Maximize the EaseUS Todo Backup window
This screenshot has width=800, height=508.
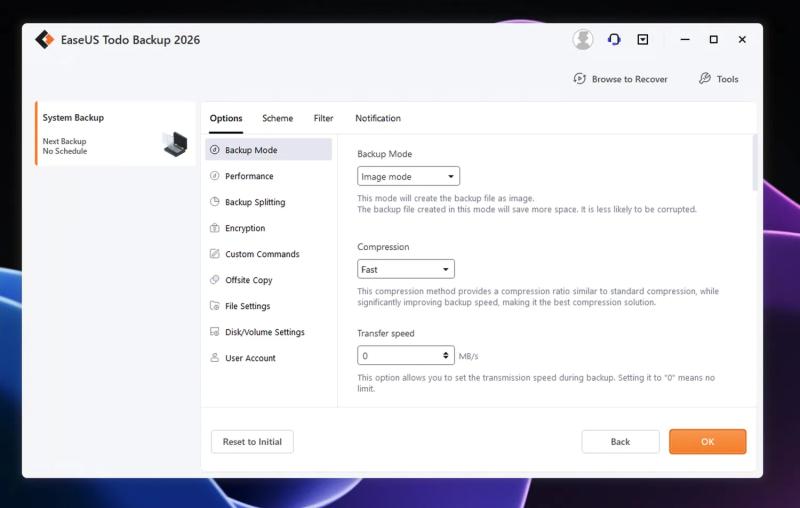tap(714, 39)
